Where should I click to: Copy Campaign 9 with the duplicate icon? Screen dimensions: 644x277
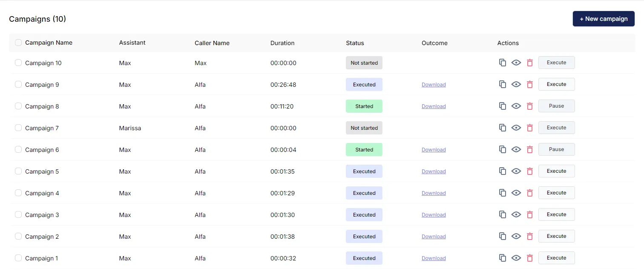502,84
